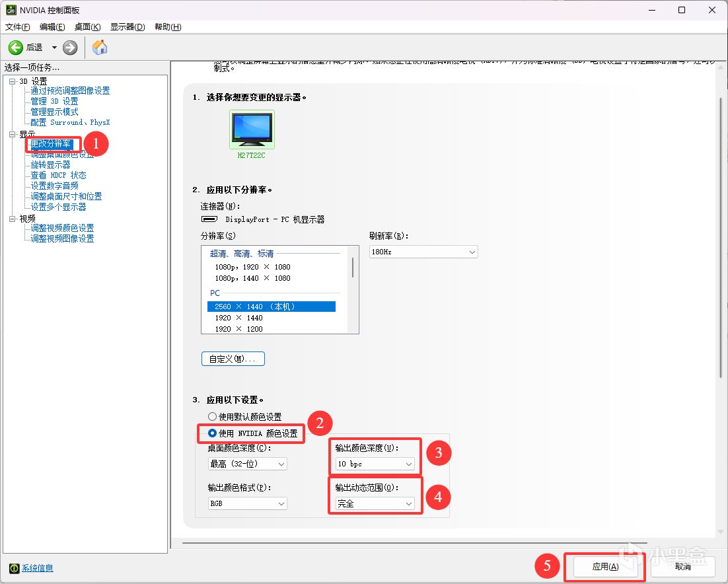Select resolution 1920 × 1200
Screen dimensions: 728x584
[x=238, y=329]
